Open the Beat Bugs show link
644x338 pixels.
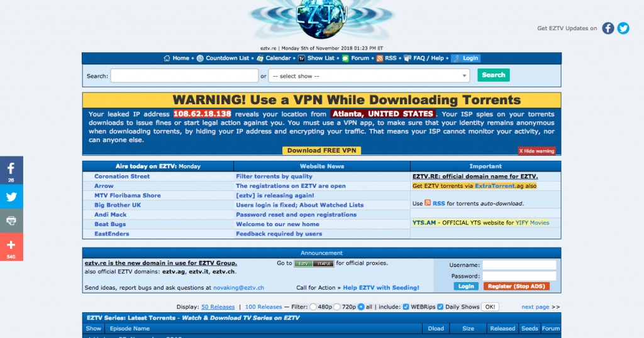tap(110, 224)
